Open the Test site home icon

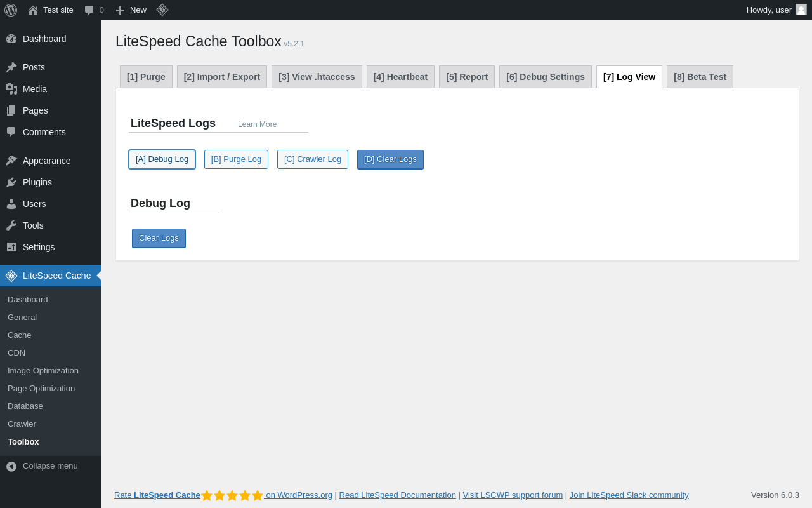click(33, 10)
